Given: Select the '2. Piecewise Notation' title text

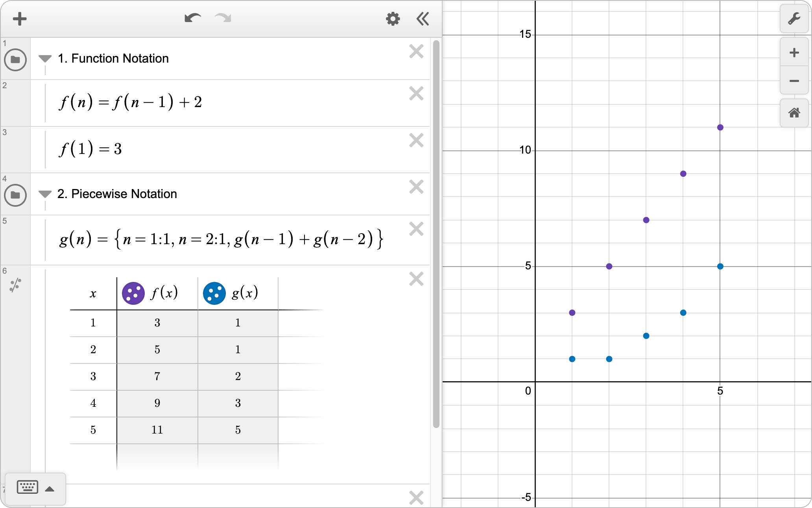Looking at the screenshot, I should 117,194.
